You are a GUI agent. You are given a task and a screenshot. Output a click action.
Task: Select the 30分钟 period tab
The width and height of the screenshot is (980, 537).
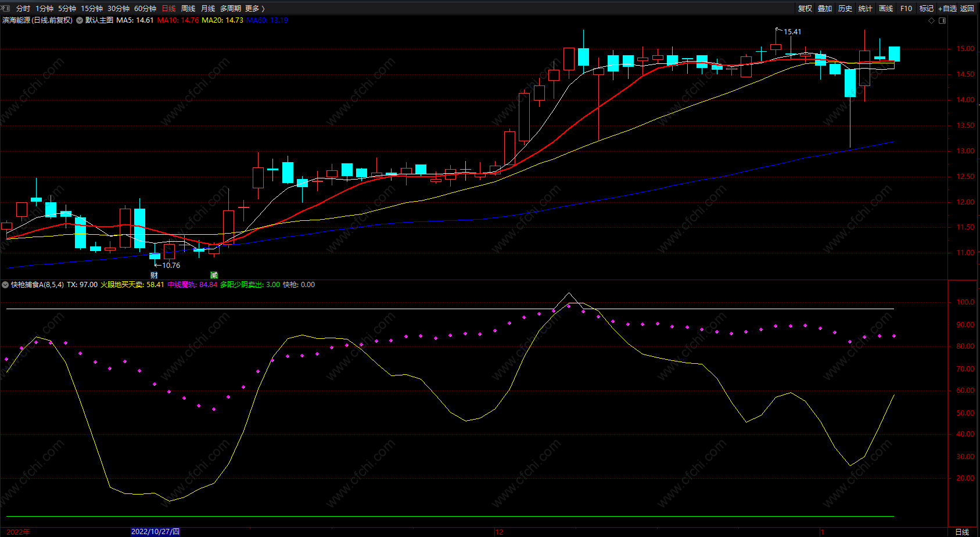119,9
